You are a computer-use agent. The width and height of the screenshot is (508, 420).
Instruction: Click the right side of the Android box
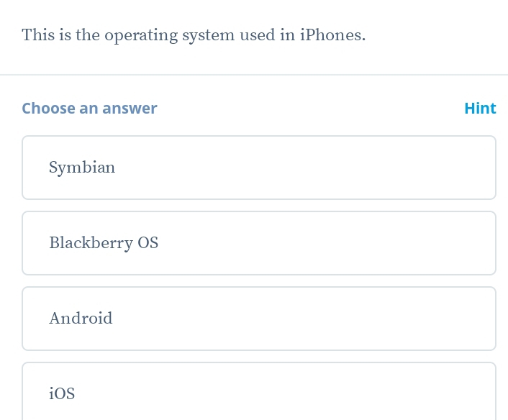click(x=446, y=319)
